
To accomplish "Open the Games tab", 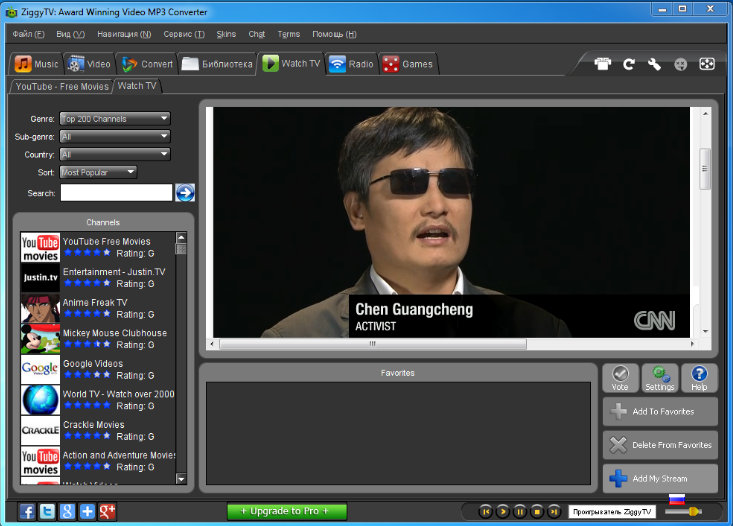I will pyautogui.click(x=407, y=64).
